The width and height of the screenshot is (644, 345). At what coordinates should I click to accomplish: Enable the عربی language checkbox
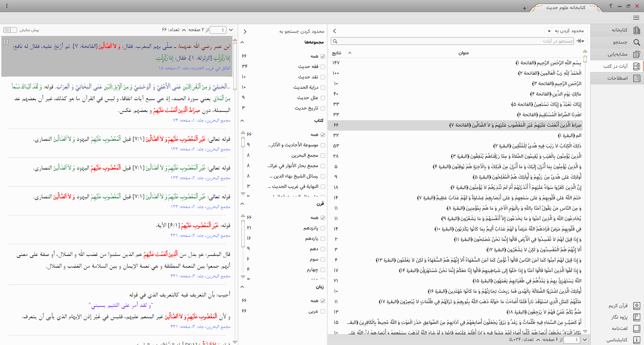tap(323, 311)
